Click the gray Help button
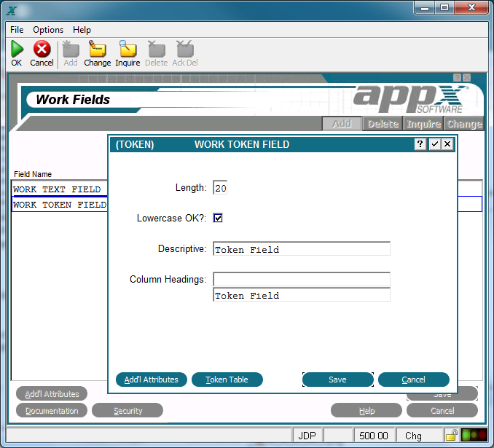This screenshot has height=448, width=494. point(366,411)
